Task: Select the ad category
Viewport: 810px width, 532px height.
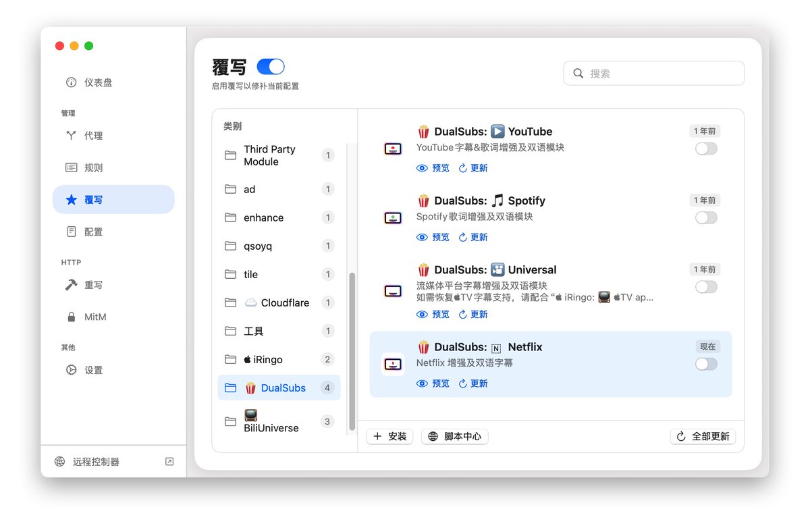Action: (x=279, y=189)
